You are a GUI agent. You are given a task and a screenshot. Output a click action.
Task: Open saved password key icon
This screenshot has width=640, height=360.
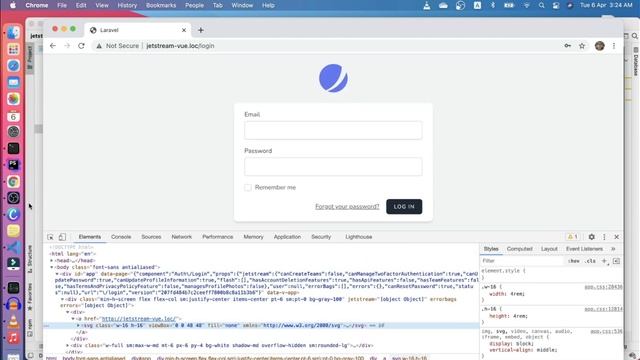568,46
